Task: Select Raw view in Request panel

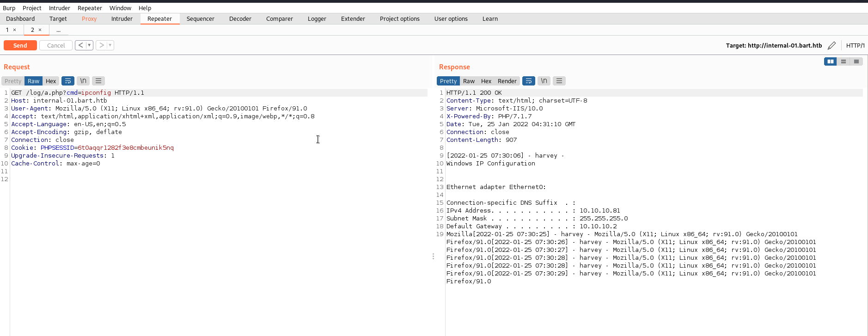Action: (33, 81)
